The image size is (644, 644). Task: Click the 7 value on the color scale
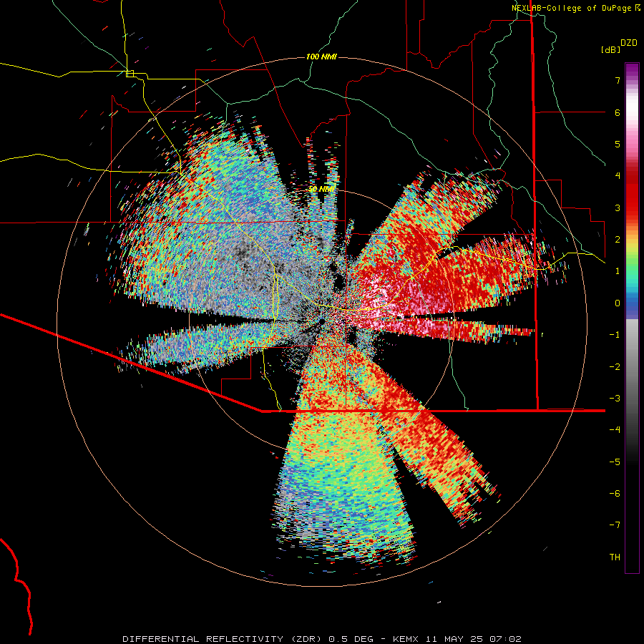click(x=618, y=80)
